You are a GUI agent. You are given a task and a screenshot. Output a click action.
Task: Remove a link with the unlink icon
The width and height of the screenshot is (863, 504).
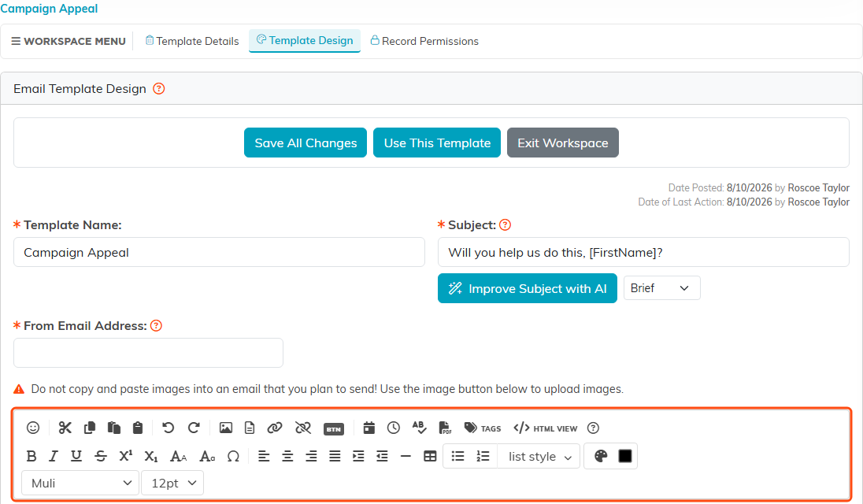click(x=302, y=428)
